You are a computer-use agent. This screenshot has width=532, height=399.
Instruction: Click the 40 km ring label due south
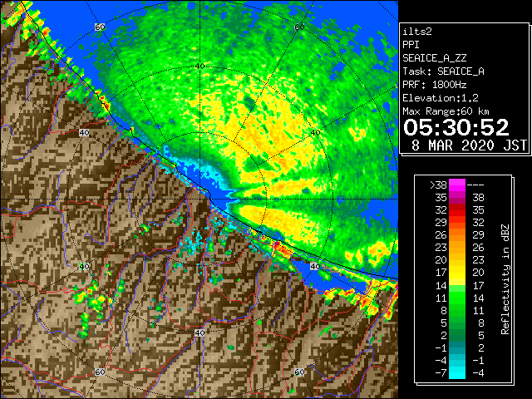199,332
